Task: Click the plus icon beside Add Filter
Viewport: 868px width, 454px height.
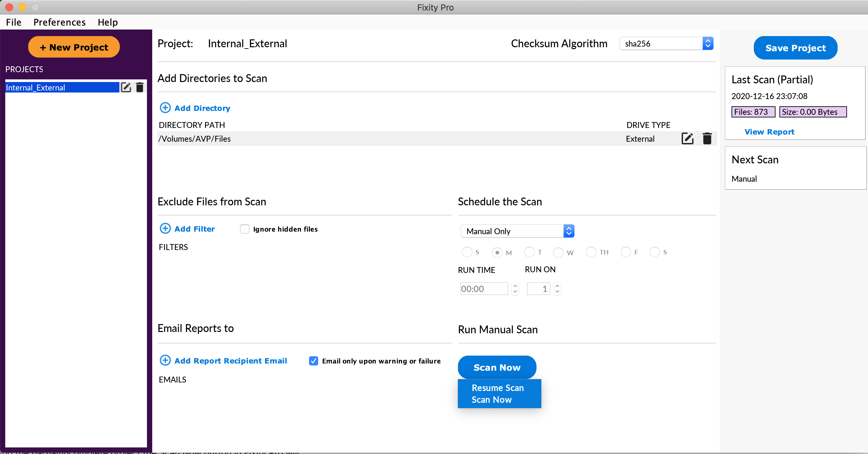Action: click(x=165, y=229)
